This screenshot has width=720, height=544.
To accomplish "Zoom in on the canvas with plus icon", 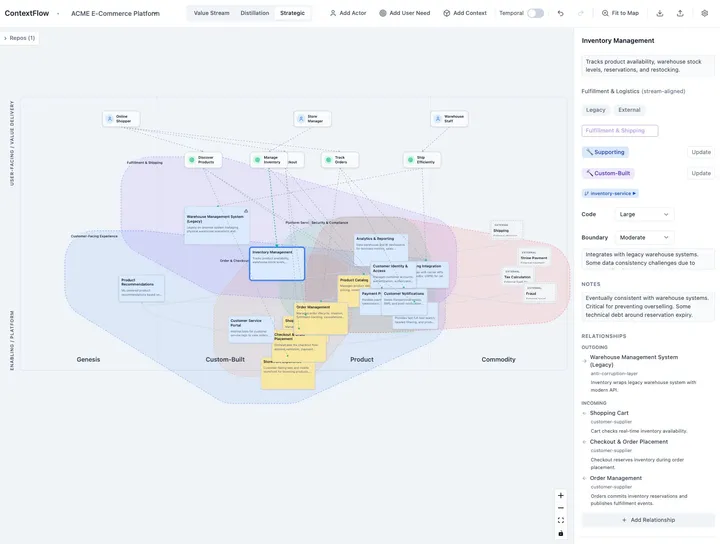I will point(561,495).
